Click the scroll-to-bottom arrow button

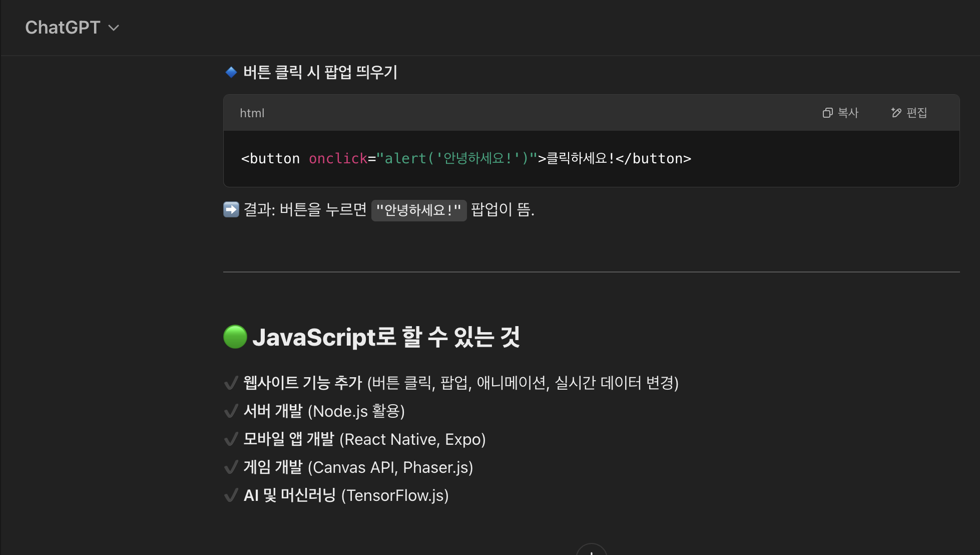click(x=591, y=551)
